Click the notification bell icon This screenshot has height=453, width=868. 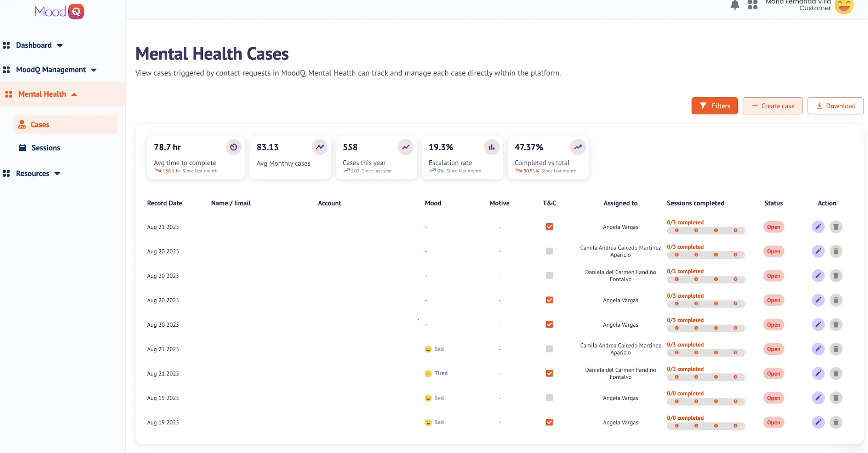coord(735,5)
